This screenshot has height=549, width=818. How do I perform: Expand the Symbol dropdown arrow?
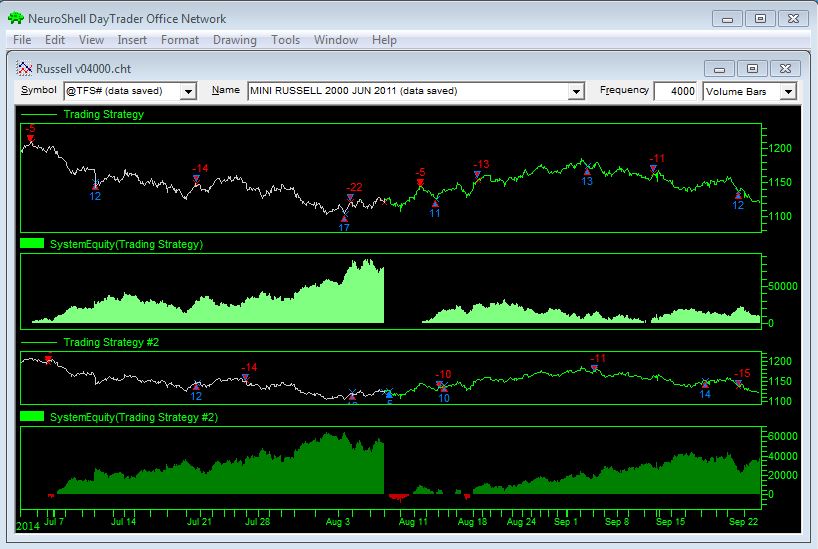coord(188,91)
